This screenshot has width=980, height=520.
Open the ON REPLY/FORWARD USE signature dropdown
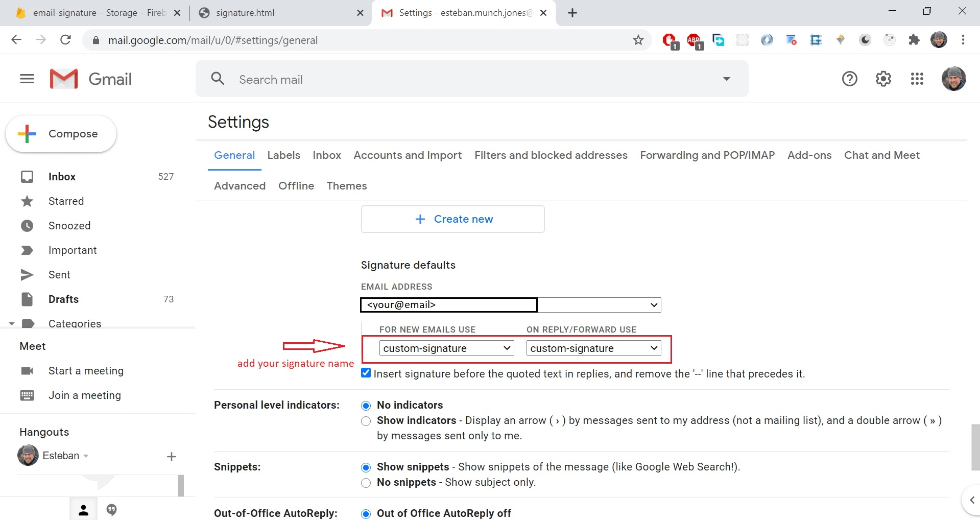click(x=592, y=348)
